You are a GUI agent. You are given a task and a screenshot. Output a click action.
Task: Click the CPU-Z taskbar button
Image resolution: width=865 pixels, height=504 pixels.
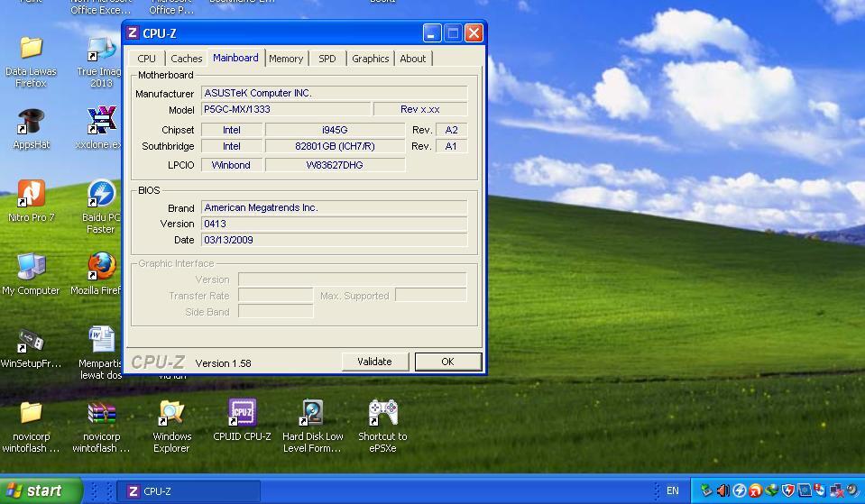(189, 490)
